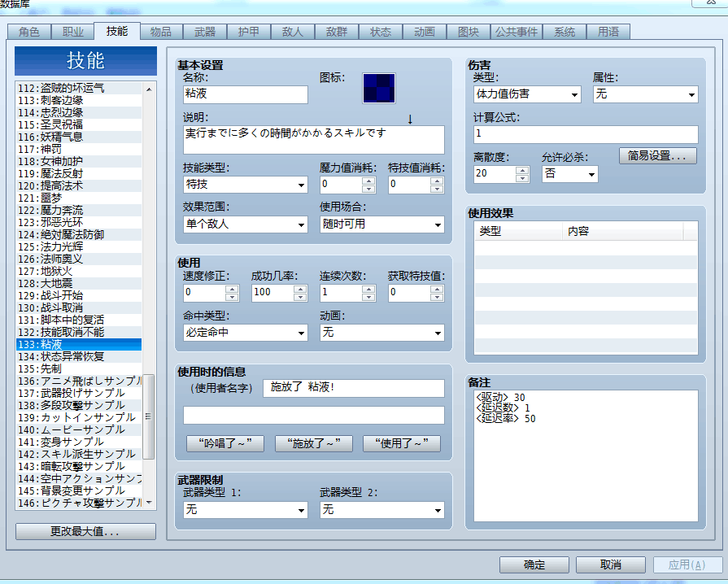This screenshot has width=728, height=584.
Task: Open the 物品 tab
Action: tap(160, 32)
